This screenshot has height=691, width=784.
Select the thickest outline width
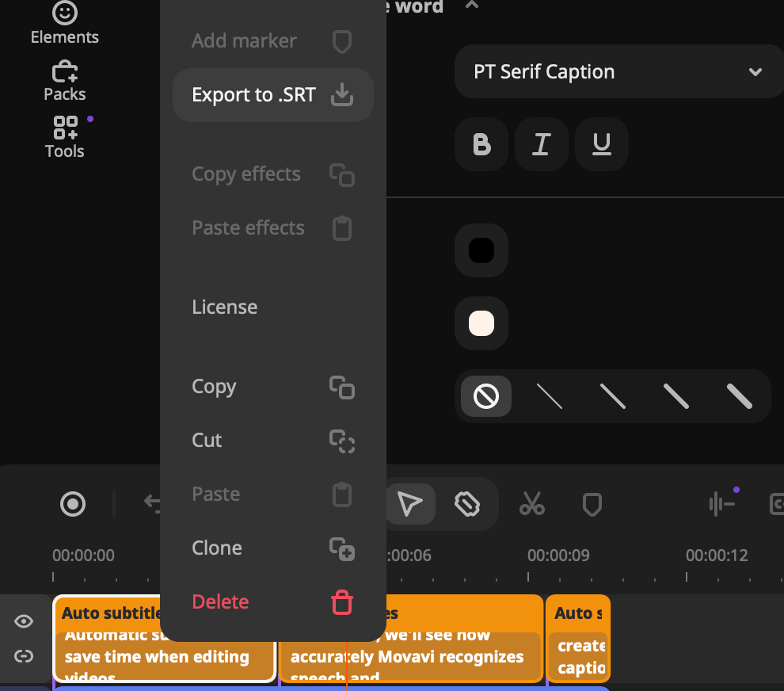pyautogui.click(x=739, y=396)
